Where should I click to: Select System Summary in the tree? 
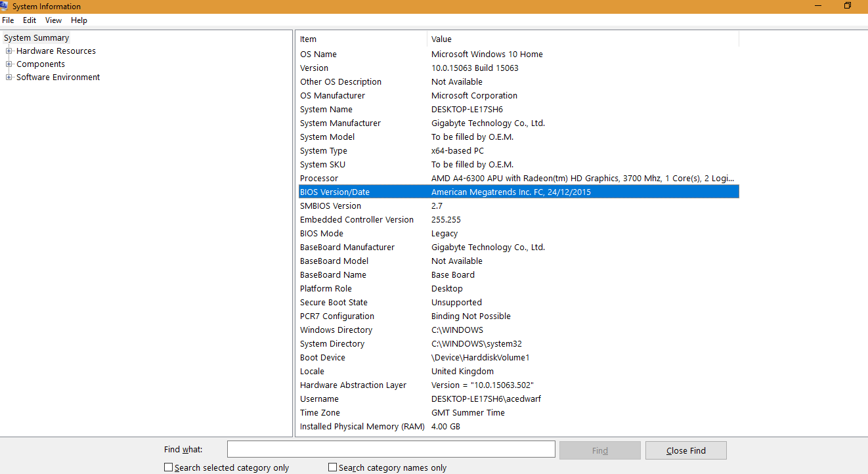(x=36, y=38)
